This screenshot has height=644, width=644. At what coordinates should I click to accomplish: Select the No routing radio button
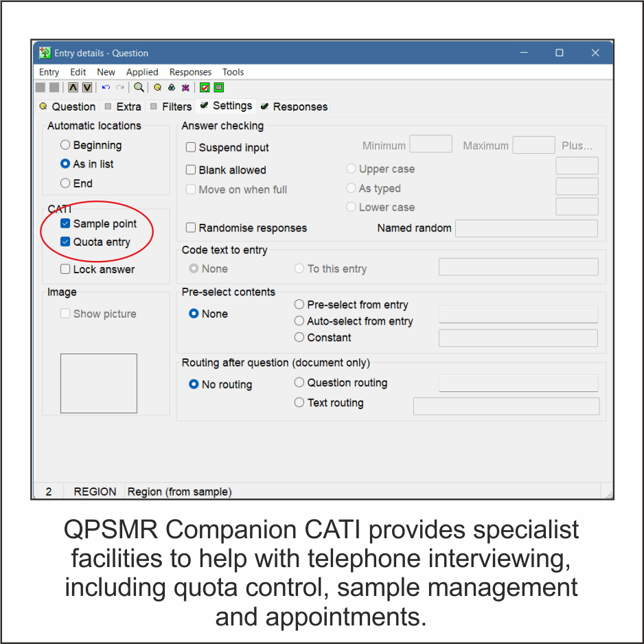tap(194, 384)
